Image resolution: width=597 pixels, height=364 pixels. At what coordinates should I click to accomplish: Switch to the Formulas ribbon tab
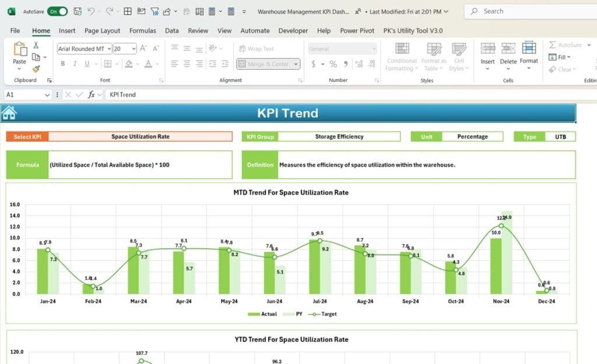click(x=142, y=30)
